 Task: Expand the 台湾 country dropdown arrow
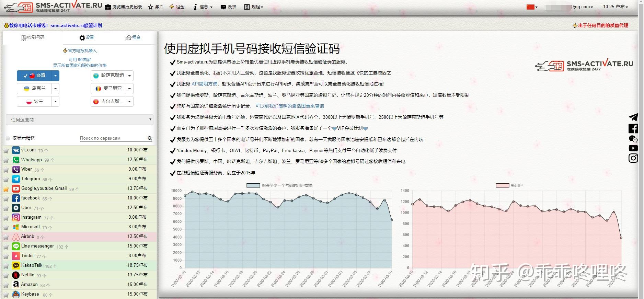coord(55,76)
